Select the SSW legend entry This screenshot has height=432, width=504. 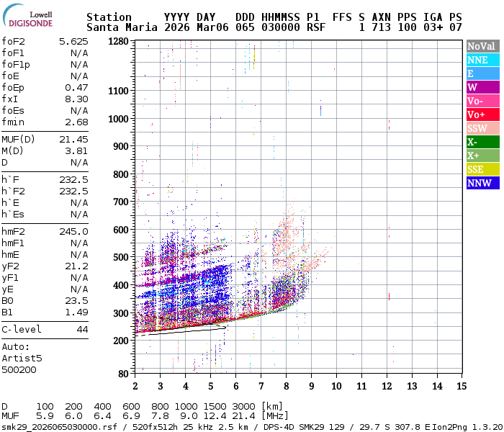click(x=482, y=128)
